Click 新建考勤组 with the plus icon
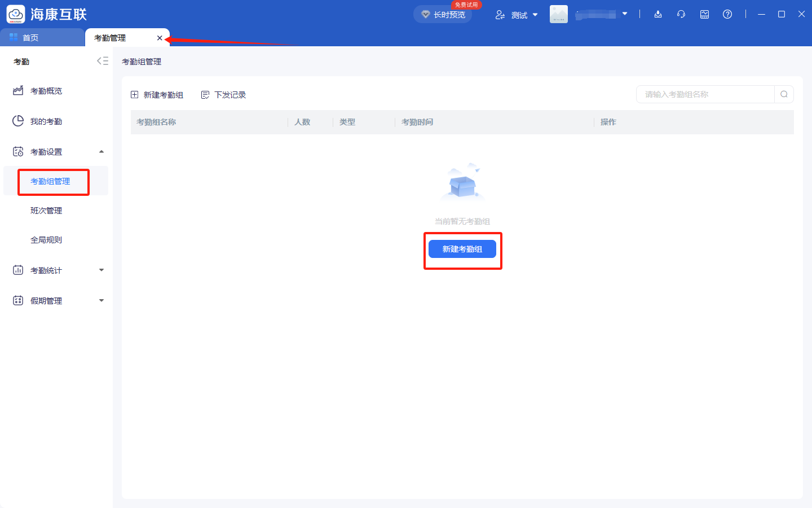The height and width of the screenshot is (508, 812). 158,94
